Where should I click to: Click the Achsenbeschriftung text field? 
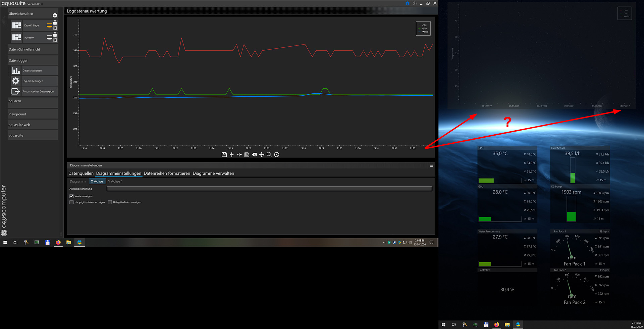click(269, 189)
